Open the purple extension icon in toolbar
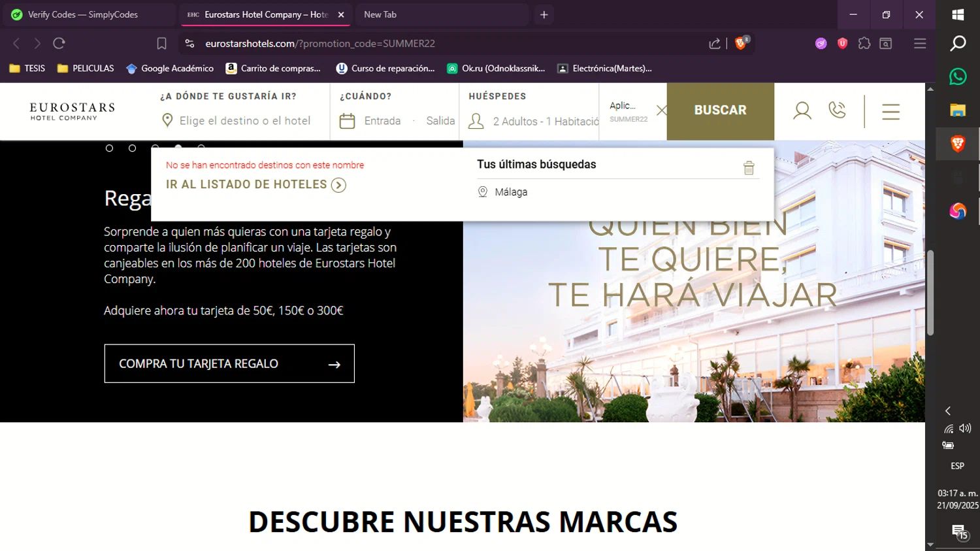The width and height of the screenshot is (980, 551). [821, 43]
